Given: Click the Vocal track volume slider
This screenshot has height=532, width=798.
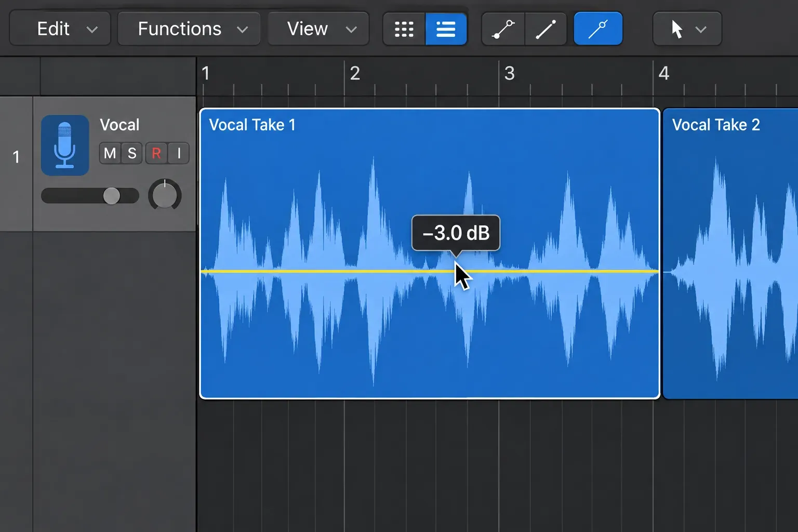Looking at the screenshot, I should pyautogui.click(x=90, y=196).
